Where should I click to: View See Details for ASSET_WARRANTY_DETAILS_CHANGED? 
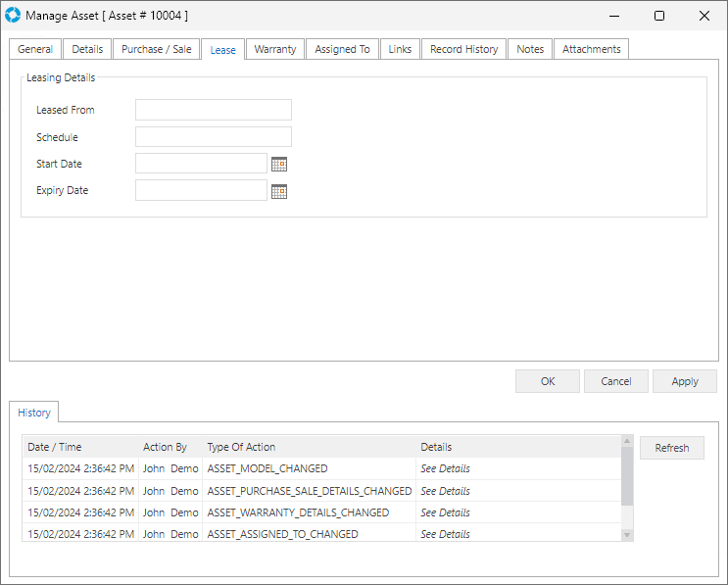(x=445, y=512)
